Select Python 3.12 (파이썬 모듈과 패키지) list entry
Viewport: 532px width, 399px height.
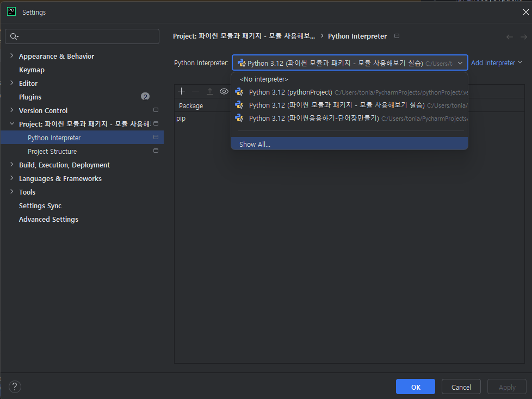pyautogui.click(x=349, y=105)
